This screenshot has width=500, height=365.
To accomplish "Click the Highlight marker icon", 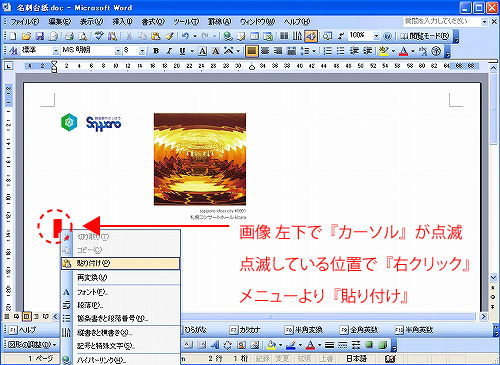I will tap(384, 51).
